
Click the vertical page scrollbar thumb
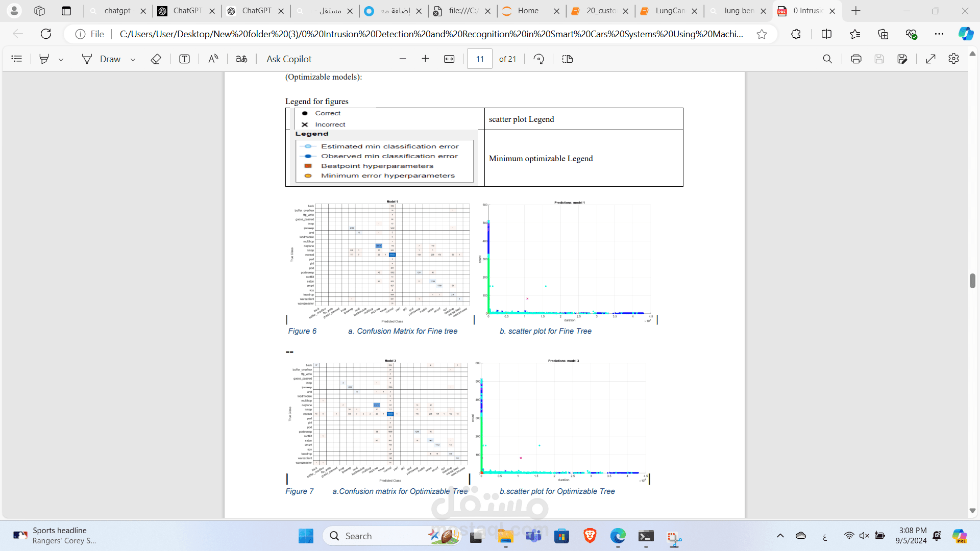point(972,281)
